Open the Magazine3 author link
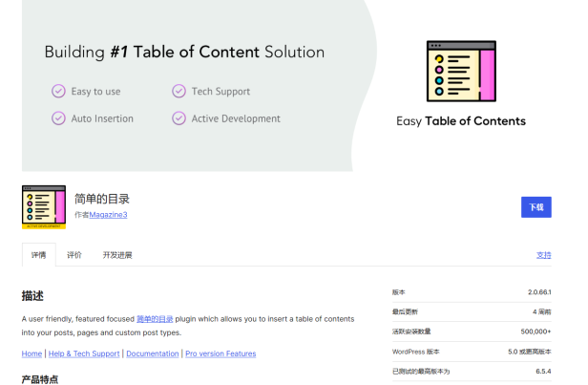 click(108, 215)
